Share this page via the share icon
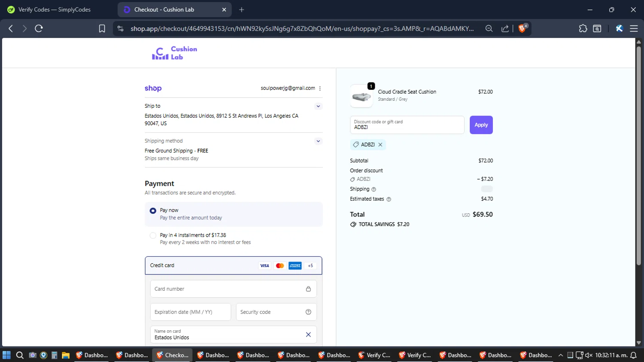The height and width of the screenshot is (362, 644). click(x=505, y=28)
